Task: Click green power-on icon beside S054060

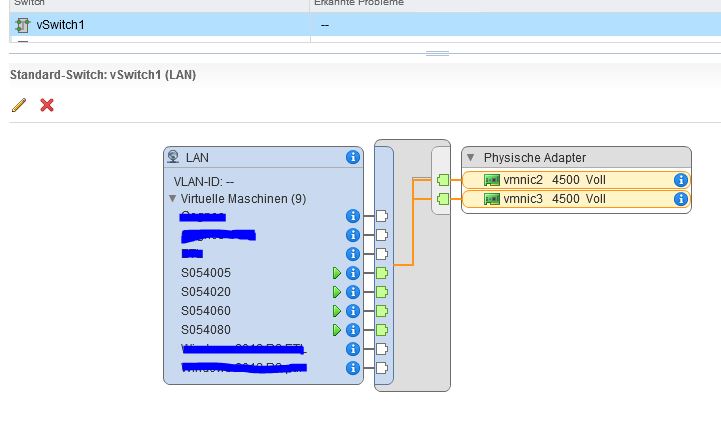Action: click(337, 311)
